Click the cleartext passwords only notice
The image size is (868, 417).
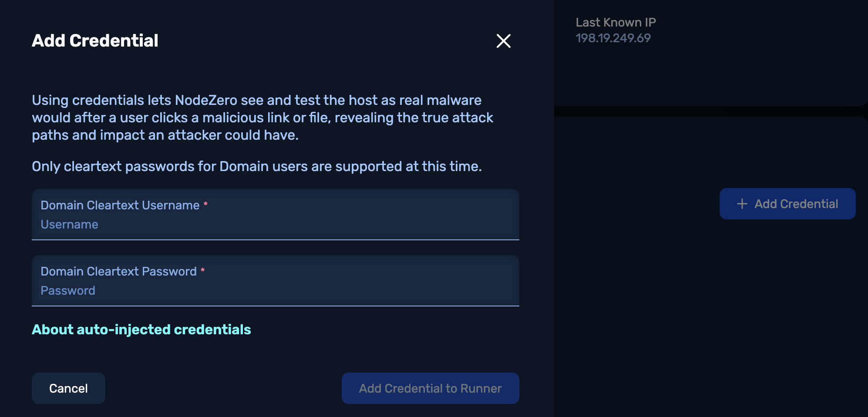pyautogui.click(x=257, y=166)
